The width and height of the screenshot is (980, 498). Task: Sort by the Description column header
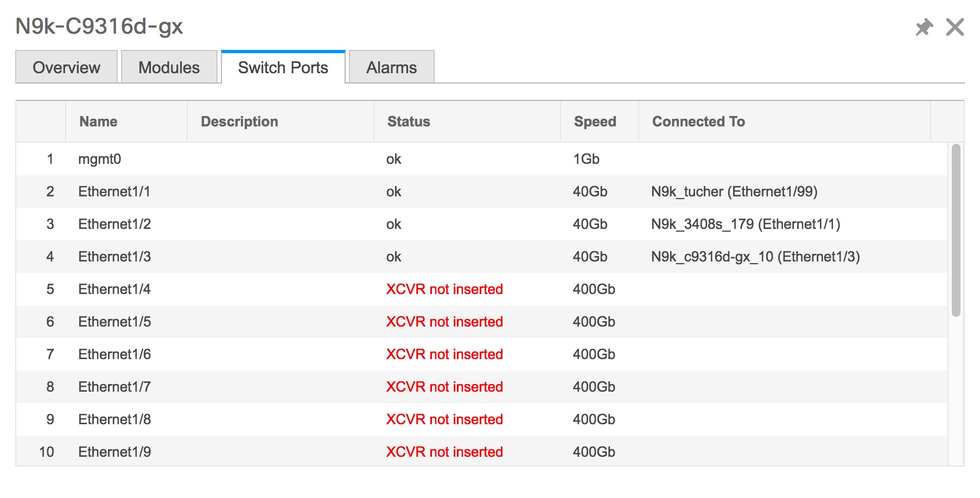pyautogui.click(x=239, y=122)
